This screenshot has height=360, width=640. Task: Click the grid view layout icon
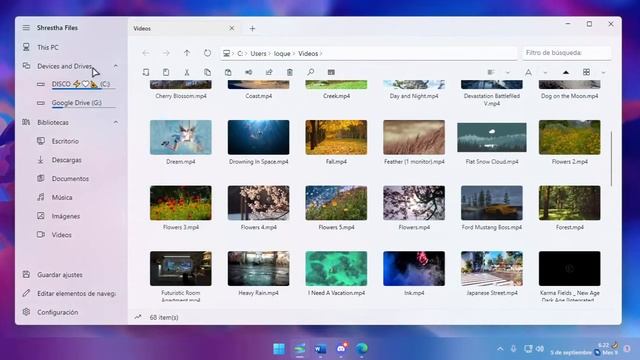[x=587, y=72]
